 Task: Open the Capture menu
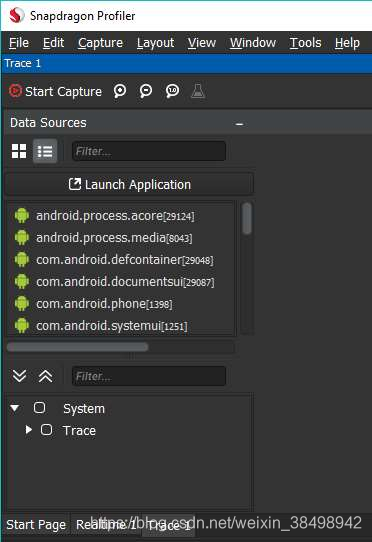tap(100, 43)
